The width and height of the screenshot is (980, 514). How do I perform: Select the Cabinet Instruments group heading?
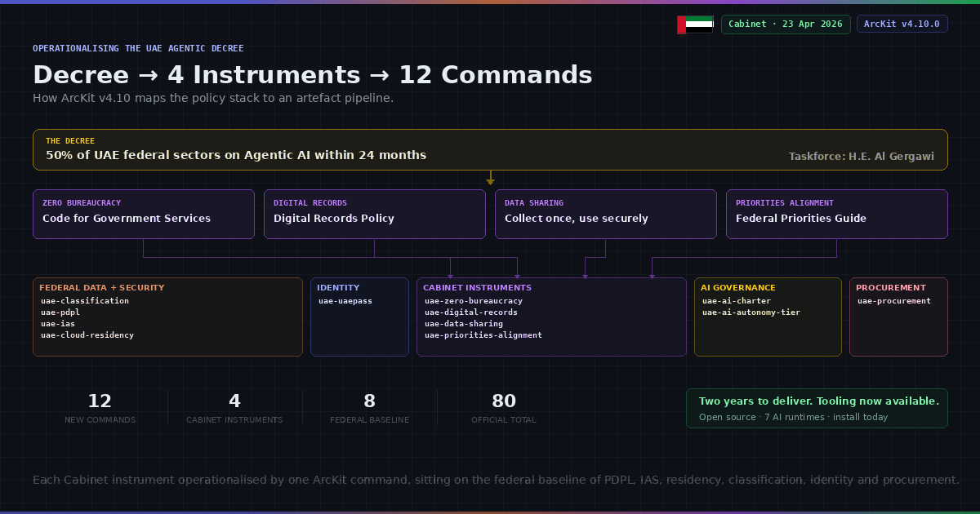point(477,288)
